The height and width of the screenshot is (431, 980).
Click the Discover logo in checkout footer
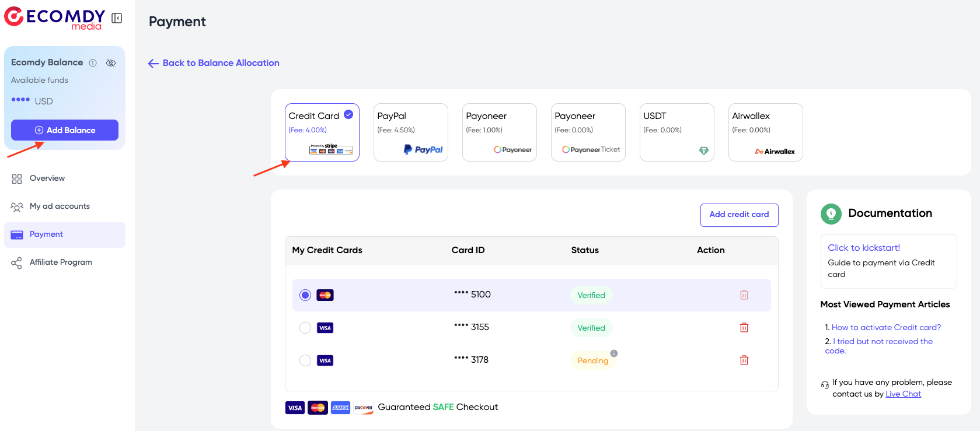click(x=363, y=408)
